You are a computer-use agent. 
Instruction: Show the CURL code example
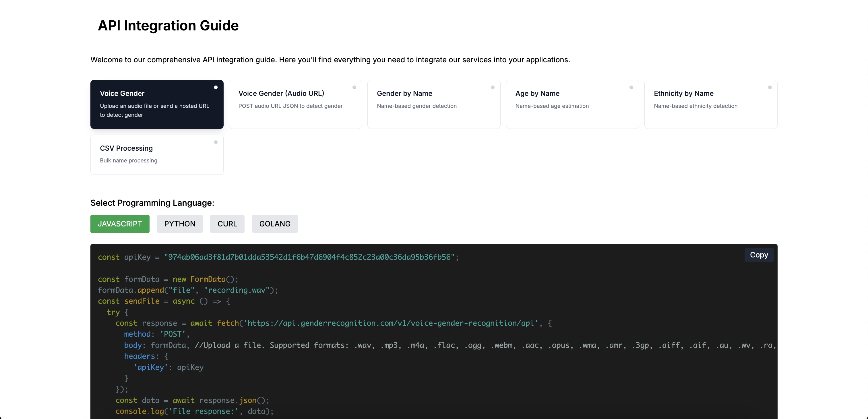(x=227, y=224)
